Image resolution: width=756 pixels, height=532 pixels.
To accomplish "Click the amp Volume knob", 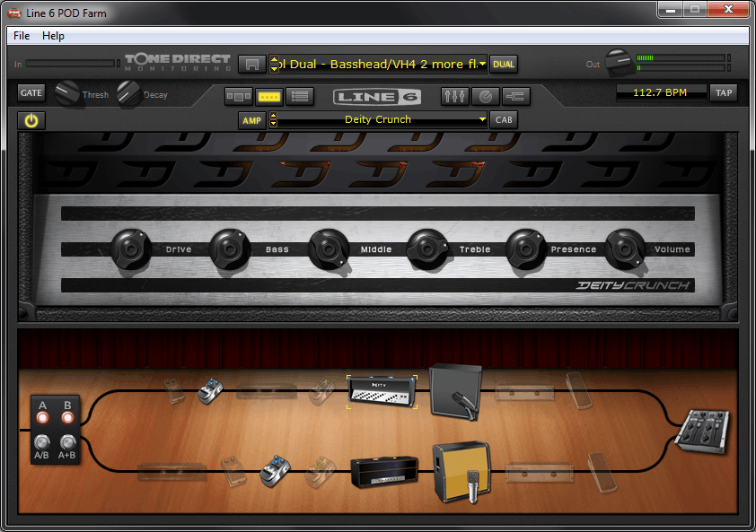I will pyautogui.click(x=625, y=249).
